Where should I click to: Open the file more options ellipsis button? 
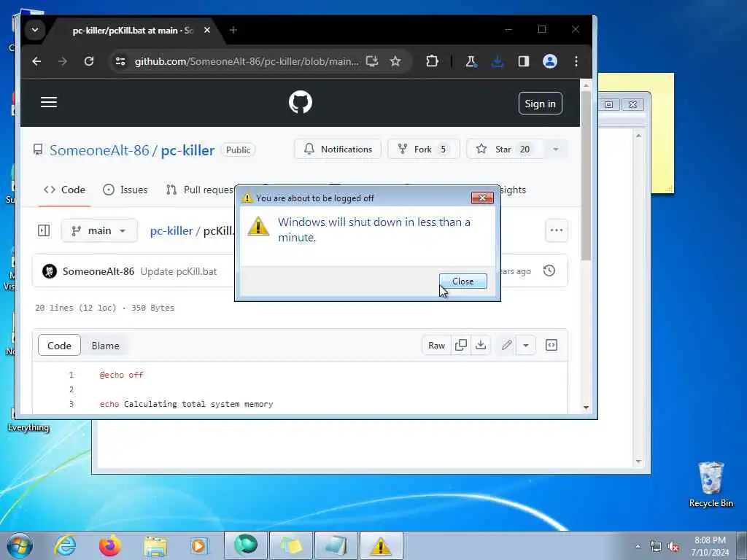(557, 230)
